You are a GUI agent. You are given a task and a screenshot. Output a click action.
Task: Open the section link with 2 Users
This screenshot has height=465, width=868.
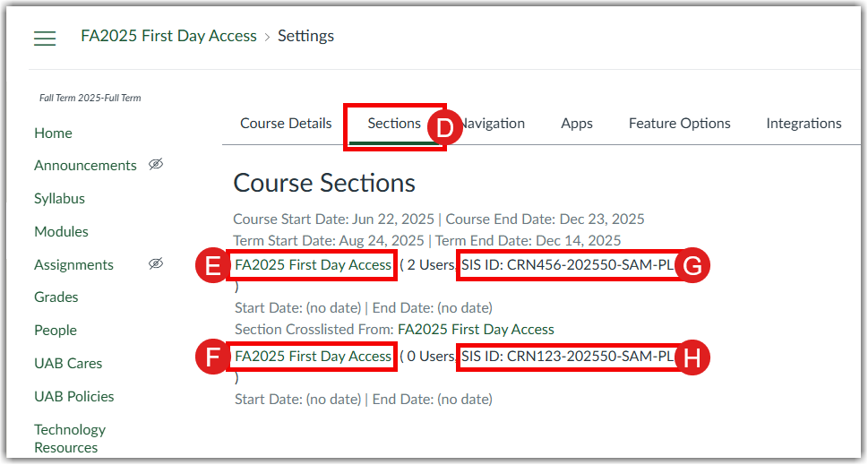pos(313,264)
